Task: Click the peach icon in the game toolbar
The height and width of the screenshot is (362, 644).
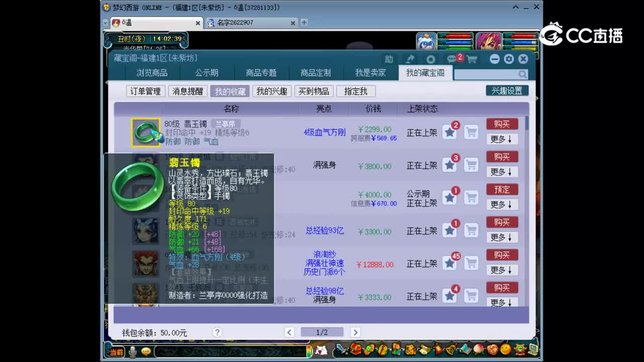Action: [x=478, y=349]
